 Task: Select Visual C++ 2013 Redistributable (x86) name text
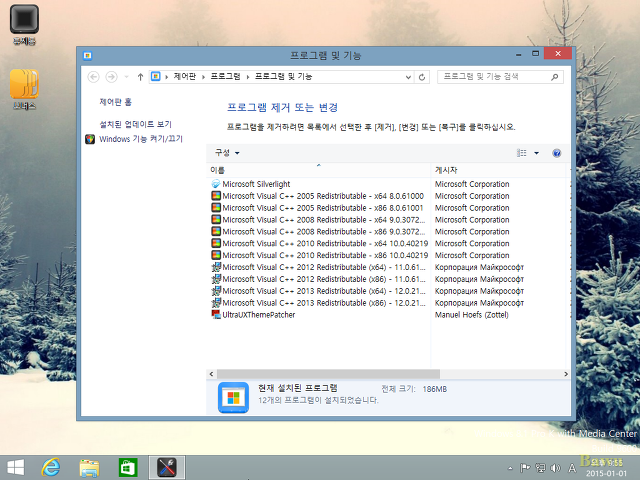(324, 303)
